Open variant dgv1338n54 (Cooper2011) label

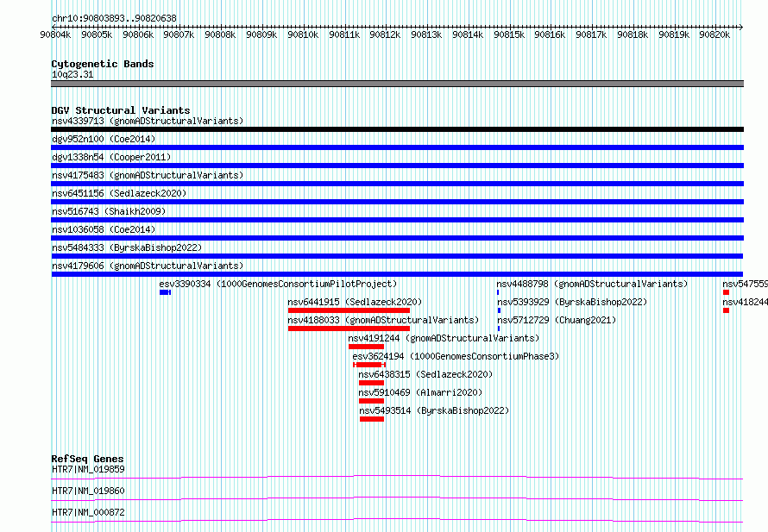coord(111,157)
